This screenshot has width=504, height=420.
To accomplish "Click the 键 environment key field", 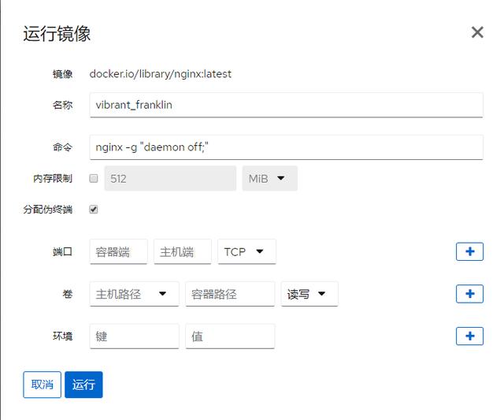I will point(135,336).
